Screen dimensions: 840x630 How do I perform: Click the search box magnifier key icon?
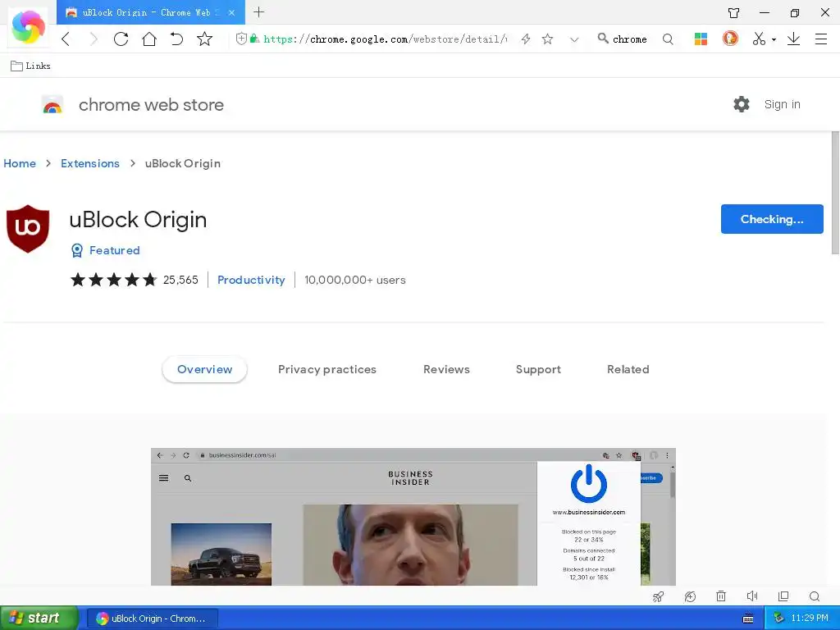click(x=603, y=38)
